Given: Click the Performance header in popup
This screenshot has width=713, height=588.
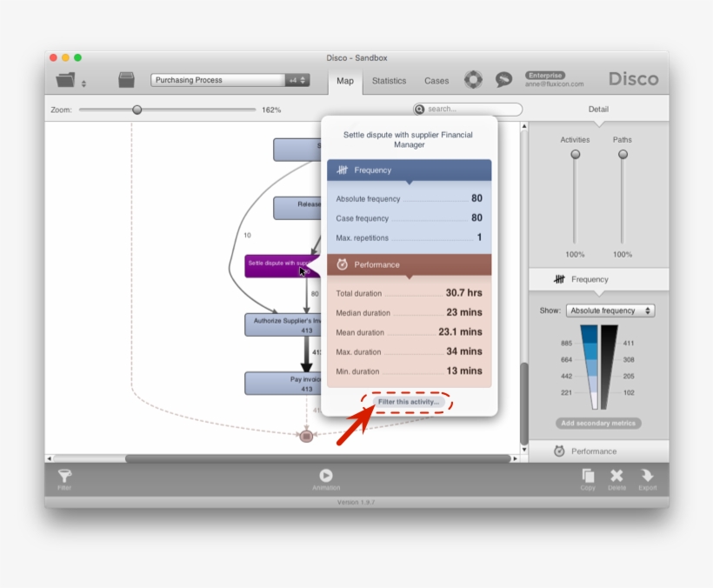Looking at the screenshot, I should [x=409, y=264].
